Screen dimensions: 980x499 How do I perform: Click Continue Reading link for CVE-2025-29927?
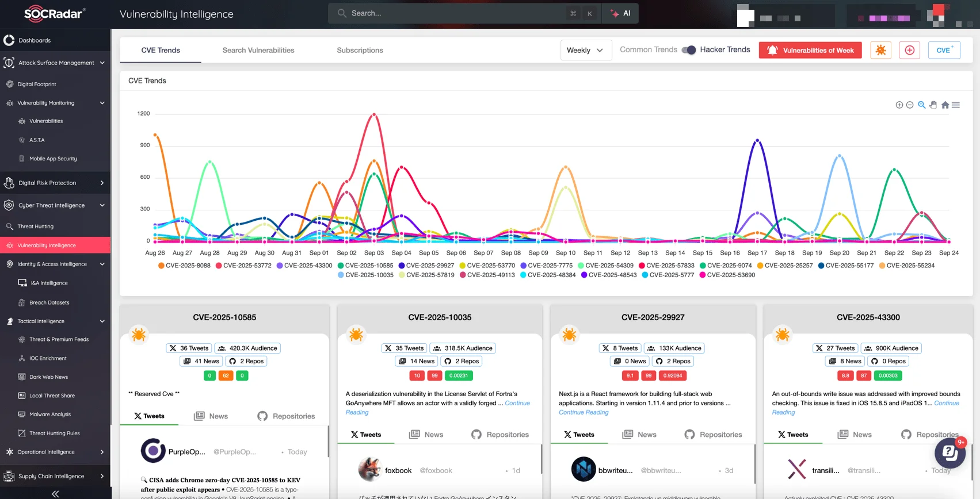click(x=583, y=412)
